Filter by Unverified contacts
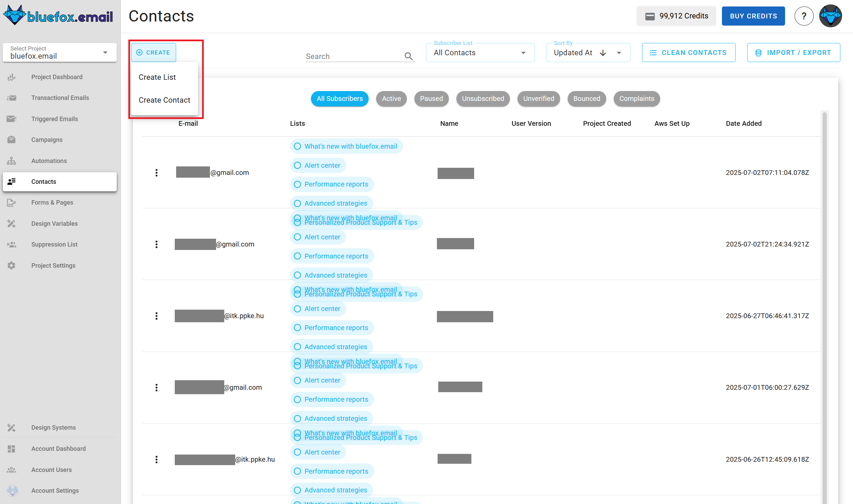 tap(539, 99)
